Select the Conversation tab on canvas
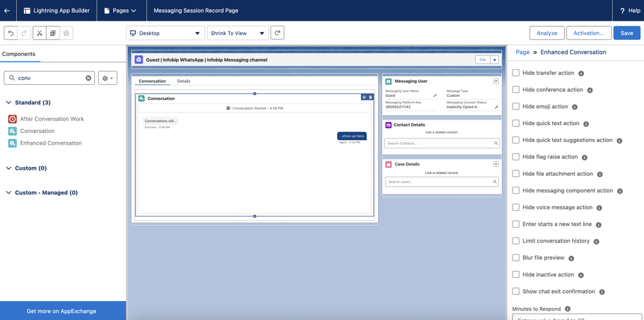Image resolution: width=644 pixels, height=320 pixels. click(152, 81)
